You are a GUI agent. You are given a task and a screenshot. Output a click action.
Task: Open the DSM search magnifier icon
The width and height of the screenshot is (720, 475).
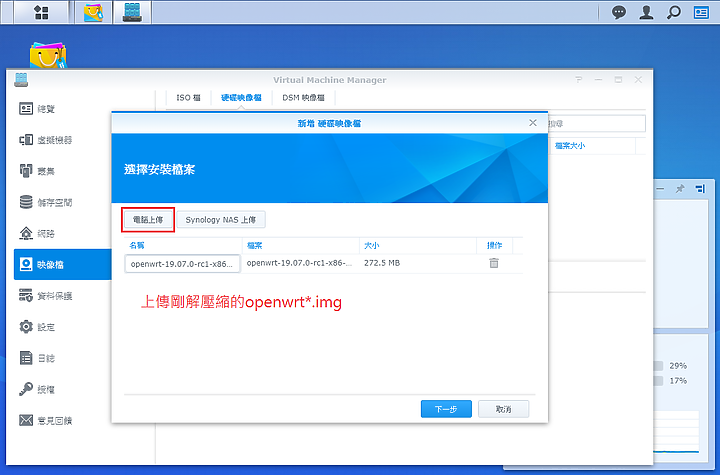coord(674,12)
